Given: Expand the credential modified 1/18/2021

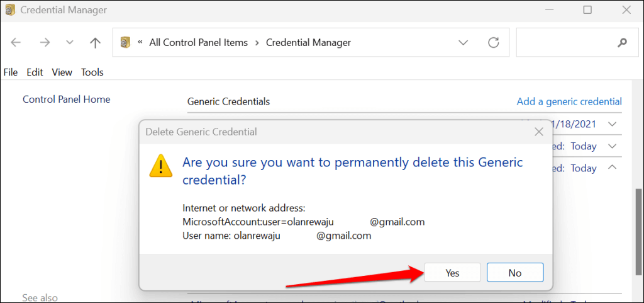Looking at the screenshot, I should point(613,124).
